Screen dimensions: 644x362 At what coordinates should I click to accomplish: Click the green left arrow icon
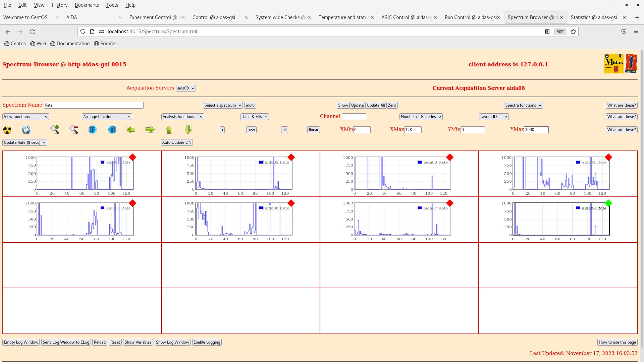pyautogui.click(x=131, y=130)
